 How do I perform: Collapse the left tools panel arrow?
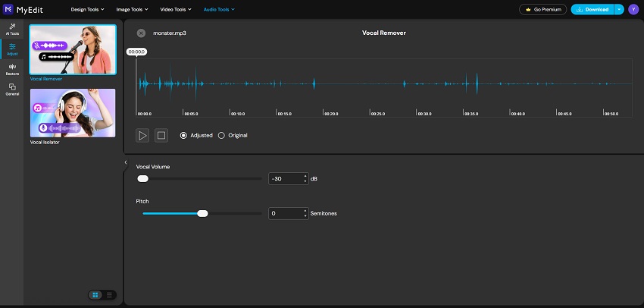pyautogui.click(x=125, y=162)
